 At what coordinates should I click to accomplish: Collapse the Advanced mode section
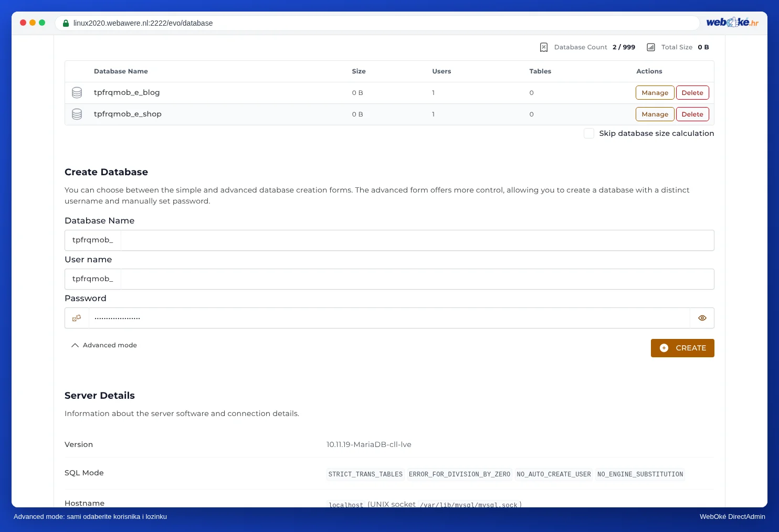(104, 345)
